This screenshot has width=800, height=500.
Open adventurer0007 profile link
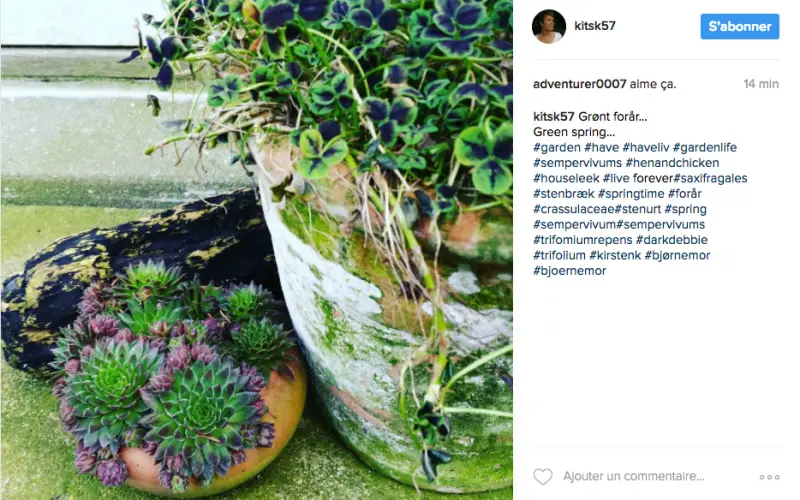click(x=580, y=84)
